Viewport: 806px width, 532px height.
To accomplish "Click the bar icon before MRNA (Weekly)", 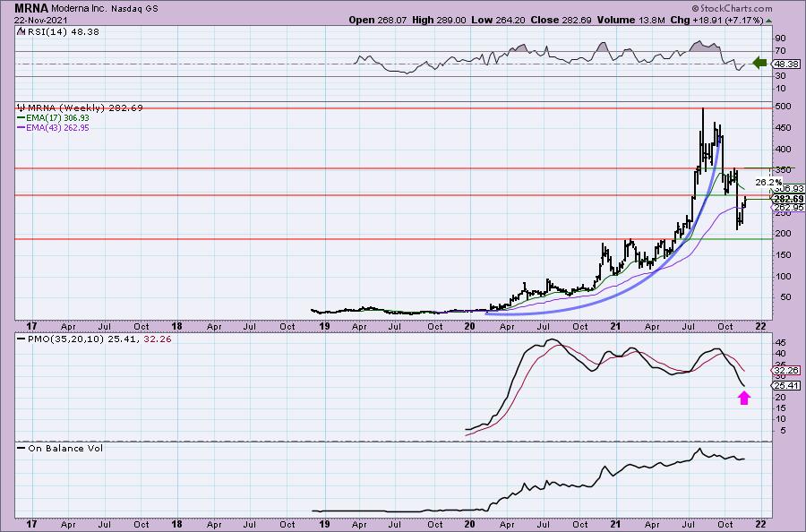I will [21, 108].
